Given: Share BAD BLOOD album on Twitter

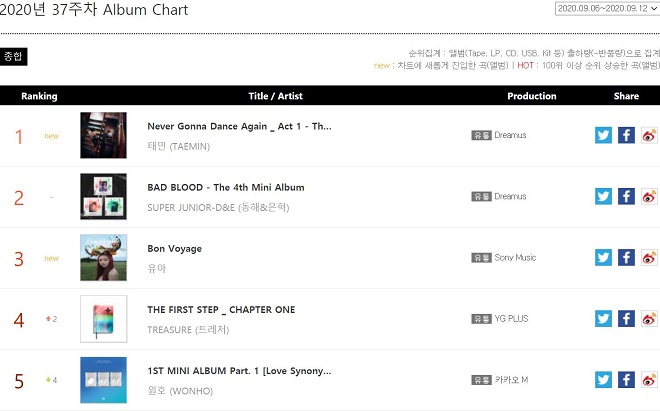Looking at the screenshot, I should (603, 197).
